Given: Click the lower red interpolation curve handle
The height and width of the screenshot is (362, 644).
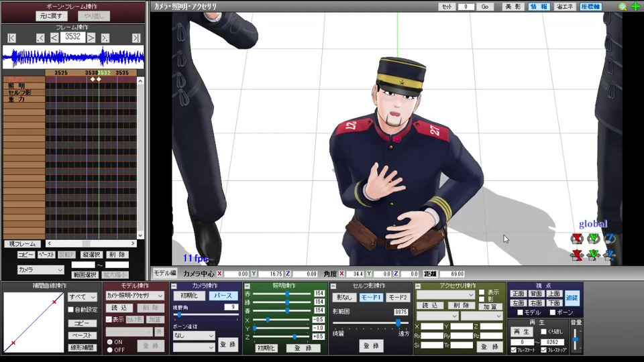Looking at the screenshot, I should click(13, 343).
